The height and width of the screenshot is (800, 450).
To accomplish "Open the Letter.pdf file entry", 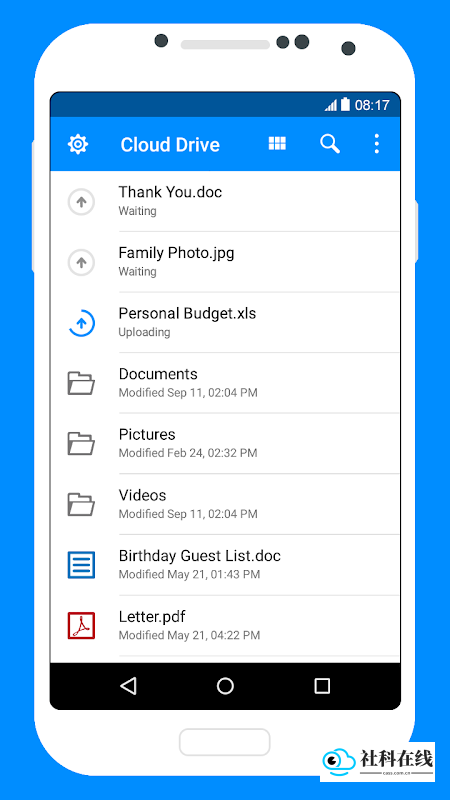I will [x=225, y=626].
